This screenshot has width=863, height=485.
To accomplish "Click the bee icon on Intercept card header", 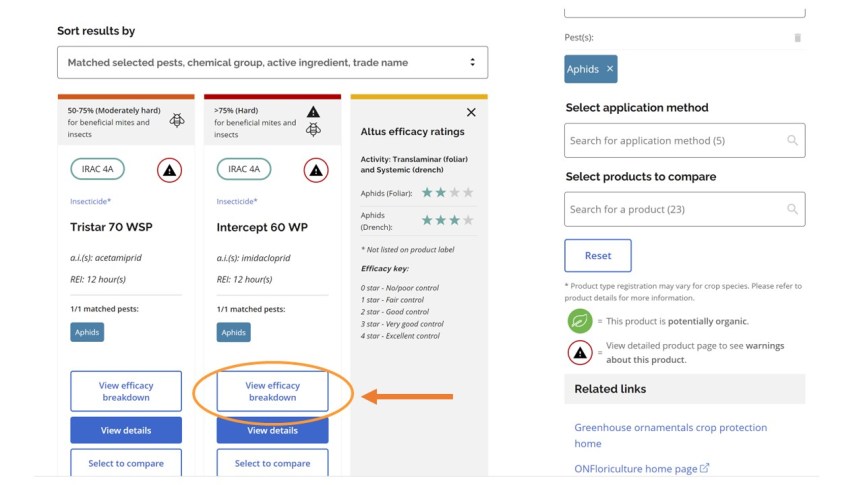I will point(313,129).
